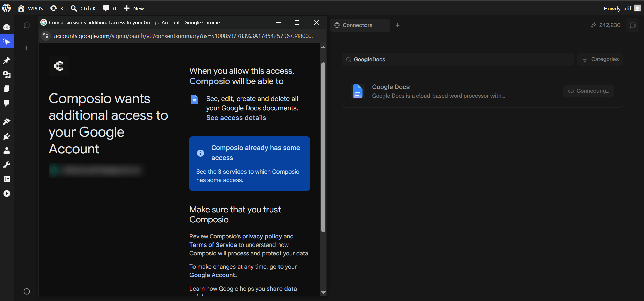This screenshot has width=644, height=301.
Task: Click the popup scrollbar down arrow
Action: (323, 293)
